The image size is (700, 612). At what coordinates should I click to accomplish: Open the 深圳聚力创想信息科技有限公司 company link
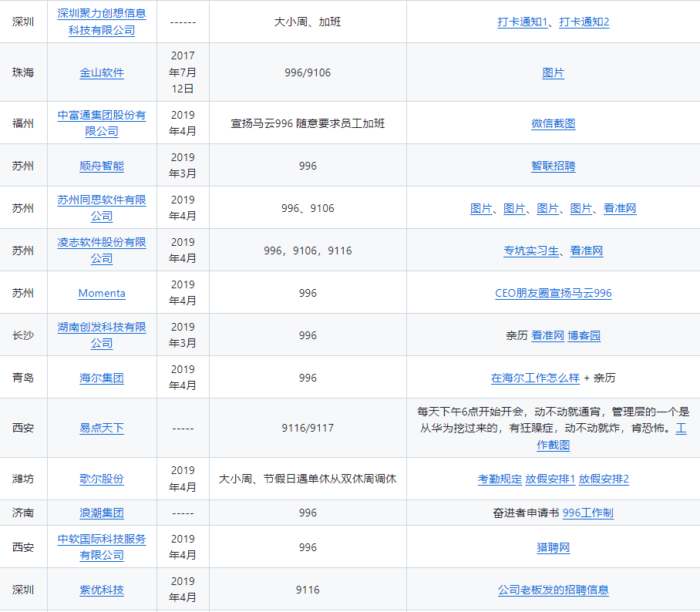(102, 22)
